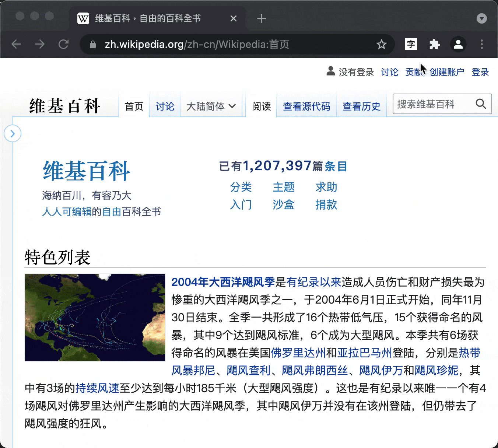Open the Chrome profile avatar

point(458,45)
